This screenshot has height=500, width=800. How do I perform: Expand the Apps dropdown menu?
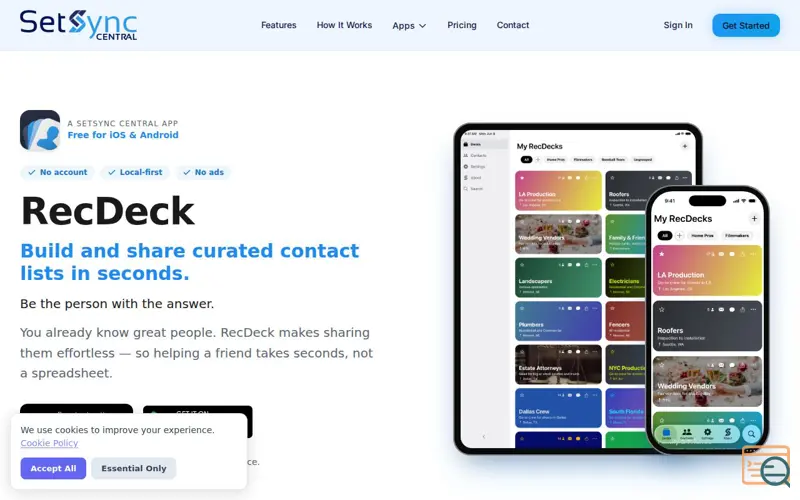409,26
